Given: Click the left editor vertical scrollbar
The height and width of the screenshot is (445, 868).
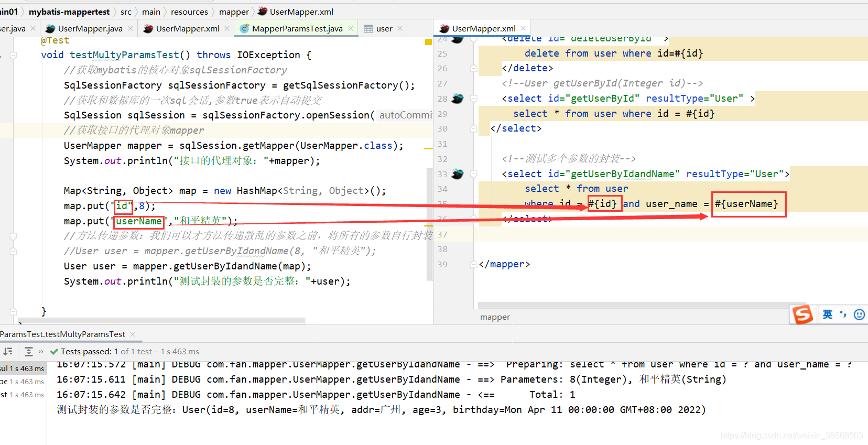Looking at the screenshot, I should (429, 225).
